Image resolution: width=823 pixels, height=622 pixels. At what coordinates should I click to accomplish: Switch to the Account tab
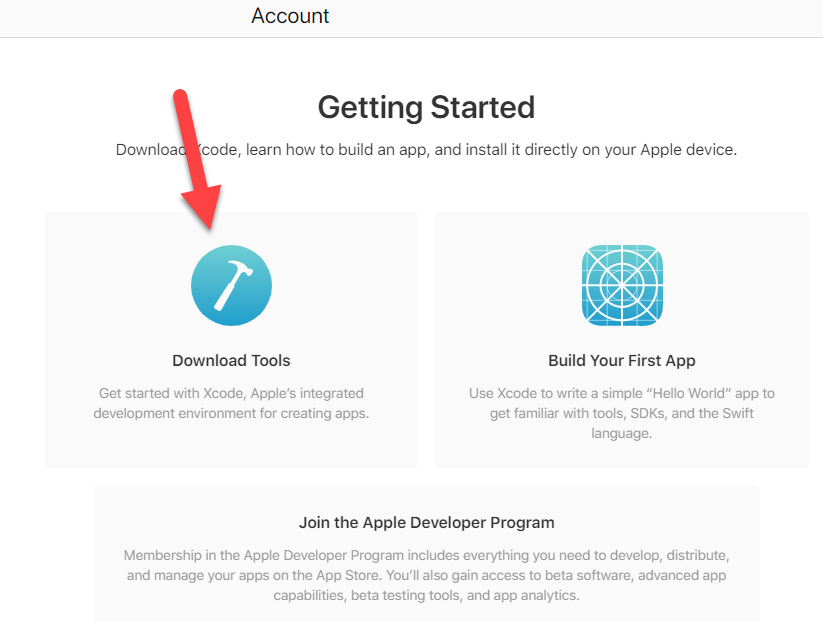click(x=290, y=16)
